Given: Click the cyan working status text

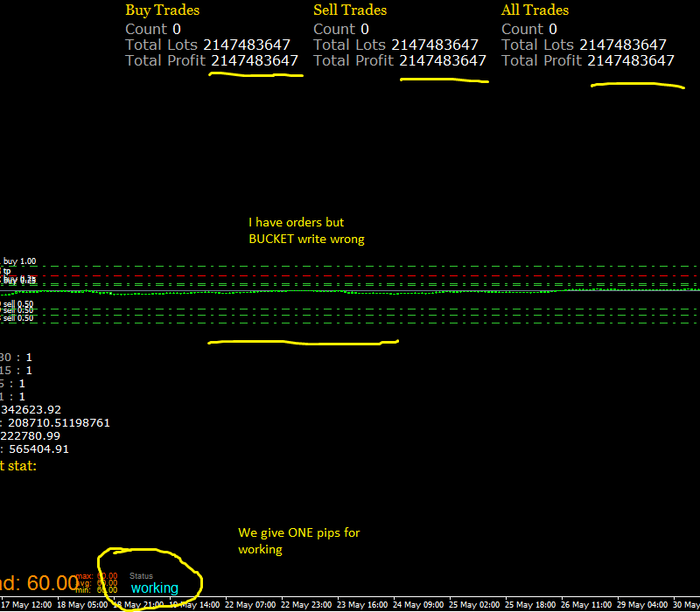Looking at the screenshot, I should [155, 588].
